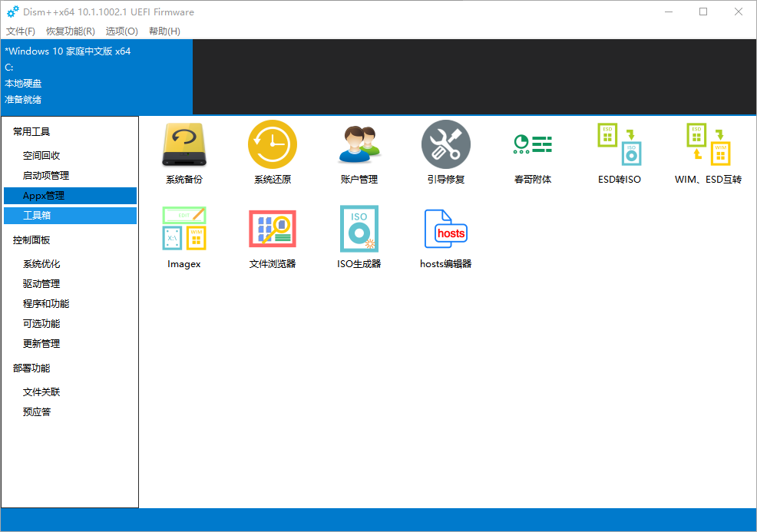
Task: Select Appx管理 in the sidebar
Action: point(44,196)
